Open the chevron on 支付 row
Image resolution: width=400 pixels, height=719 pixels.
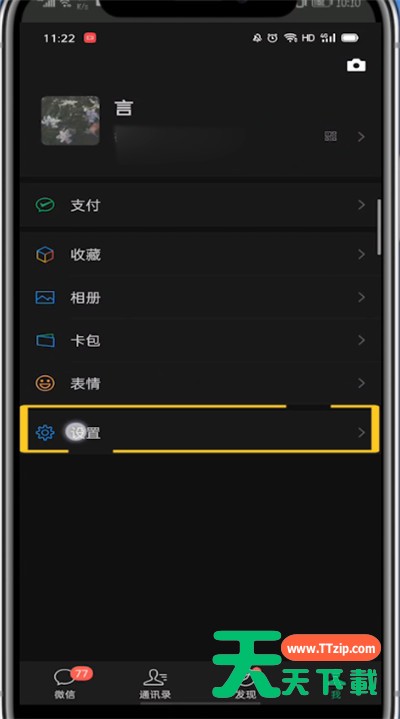(x=361, y=205)
